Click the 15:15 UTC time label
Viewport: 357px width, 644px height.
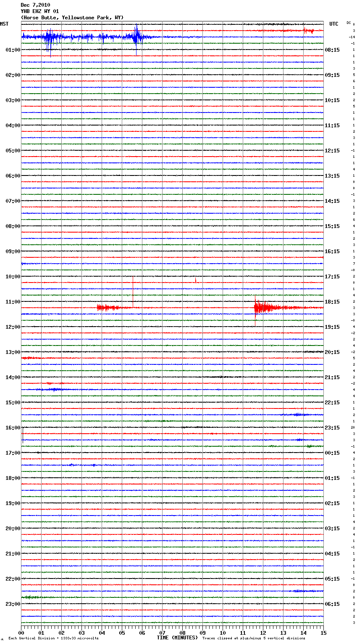tap(332, 226)
